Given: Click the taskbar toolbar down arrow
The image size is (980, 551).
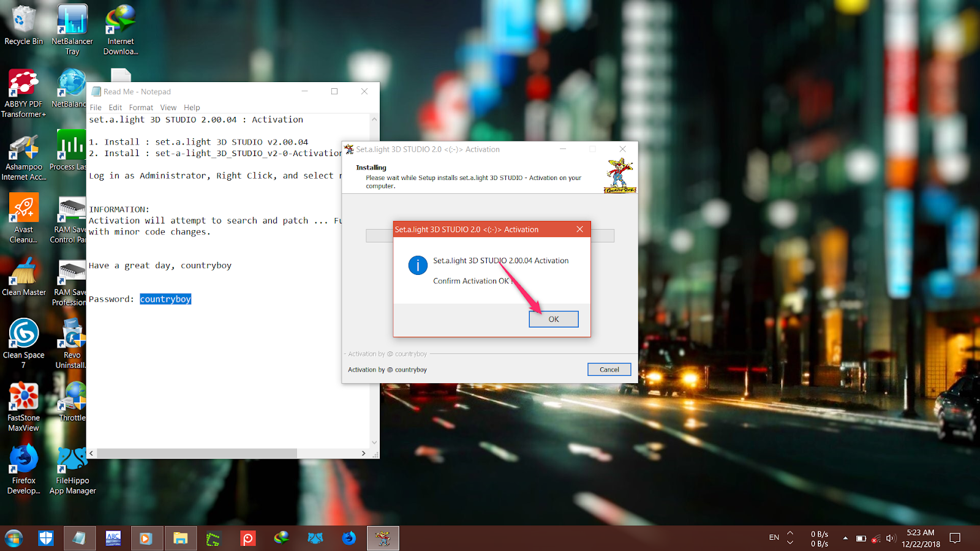Looking at the screenshot, I should [x=790, y=543].
